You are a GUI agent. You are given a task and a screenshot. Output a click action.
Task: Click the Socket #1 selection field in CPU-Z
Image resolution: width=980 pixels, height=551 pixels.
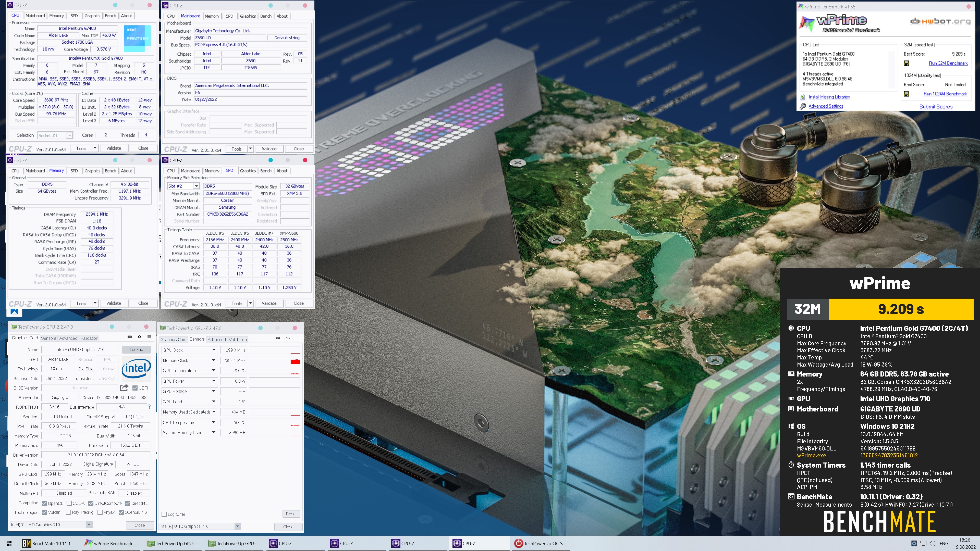click(x=55, y=135)
